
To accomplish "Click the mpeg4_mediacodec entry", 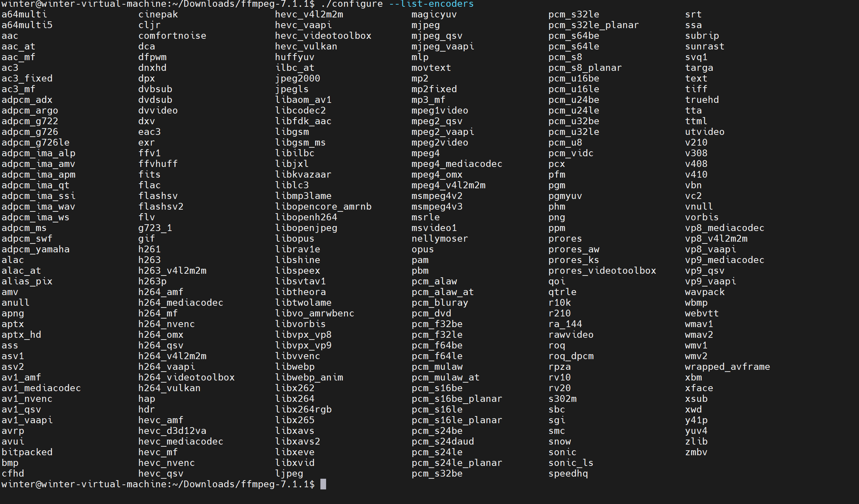I will (457, 164).
